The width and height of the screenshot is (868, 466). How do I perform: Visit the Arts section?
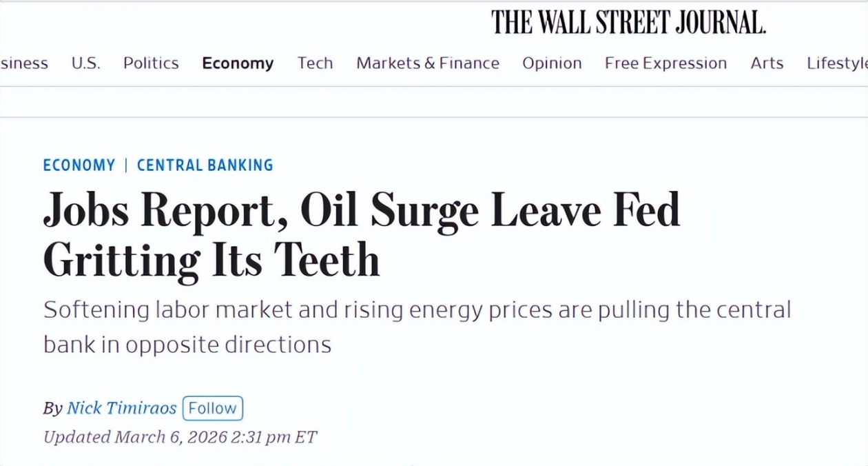[x=767, y=63]
